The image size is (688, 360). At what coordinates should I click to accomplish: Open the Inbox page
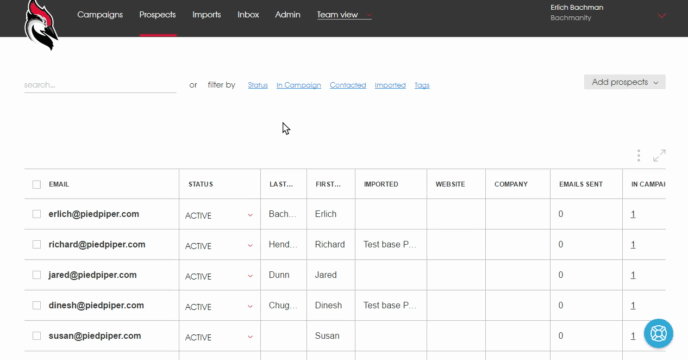pos(248,14)
